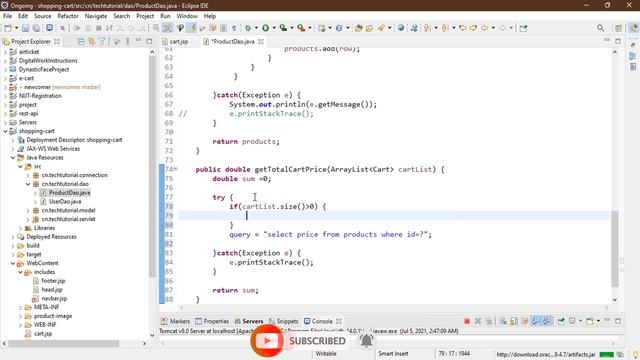Click the yellow Back navigation arrow
This screenshot has height=360, width=640.
(484, 28)
